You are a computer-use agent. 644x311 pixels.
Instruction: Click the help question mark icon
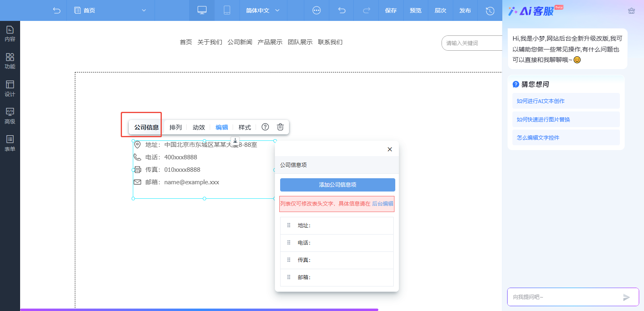point(265,127)
